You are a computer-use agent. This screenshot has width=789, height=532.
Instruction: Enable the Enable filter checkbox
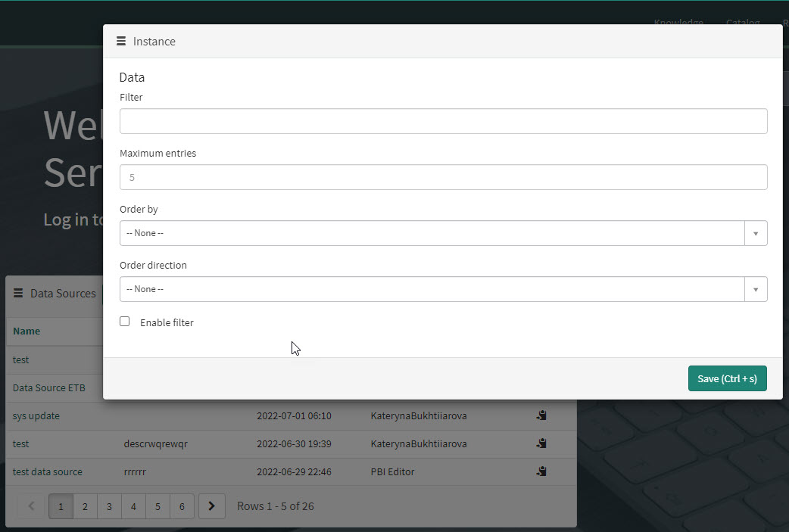(x=125, y=322)
